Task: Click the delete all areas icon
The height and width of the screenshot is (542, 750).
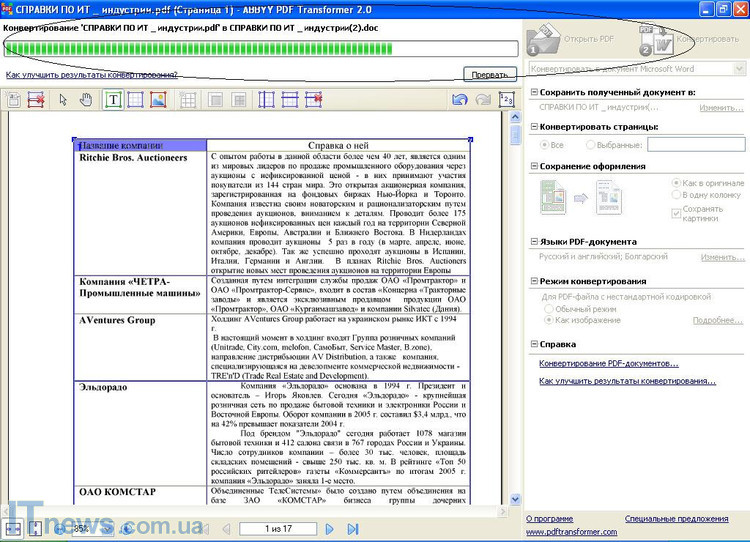Action: (x=36, y=100)
